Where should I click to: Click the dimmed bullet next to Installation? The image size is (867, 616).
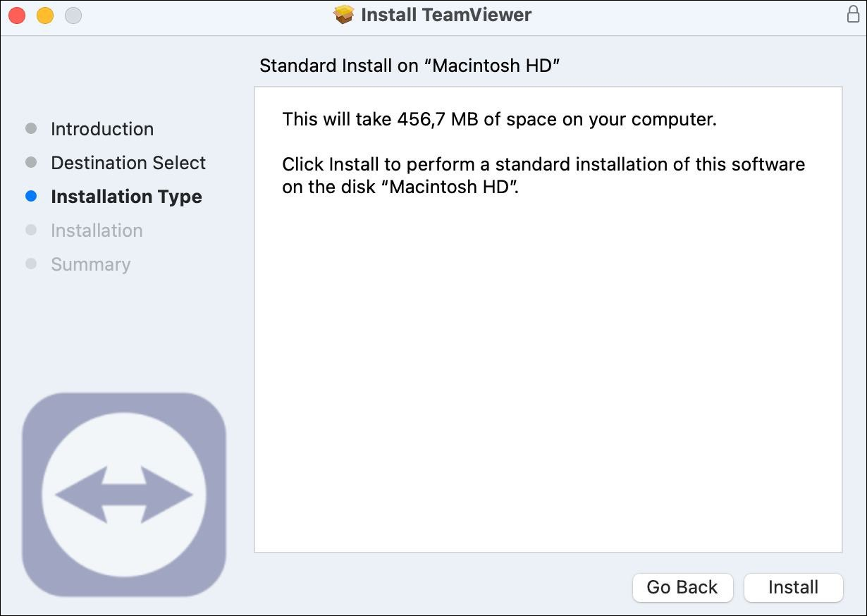click(31, 230)
